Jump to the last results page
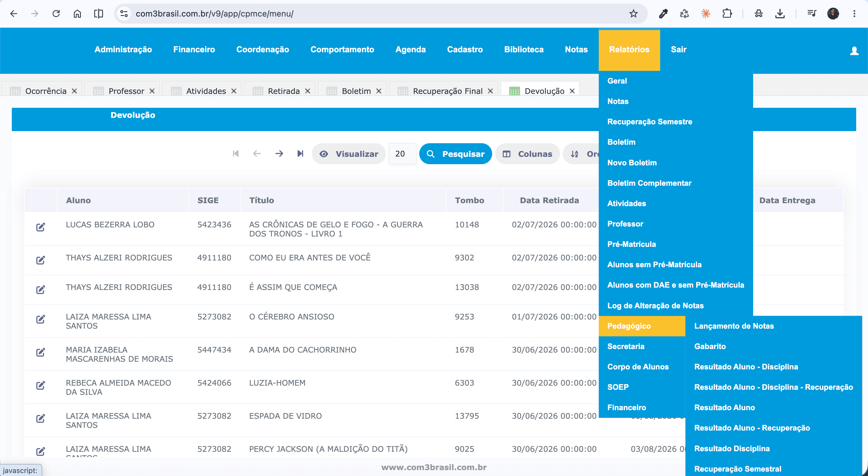Screen dimensions: 868x476 pos(300,153)
